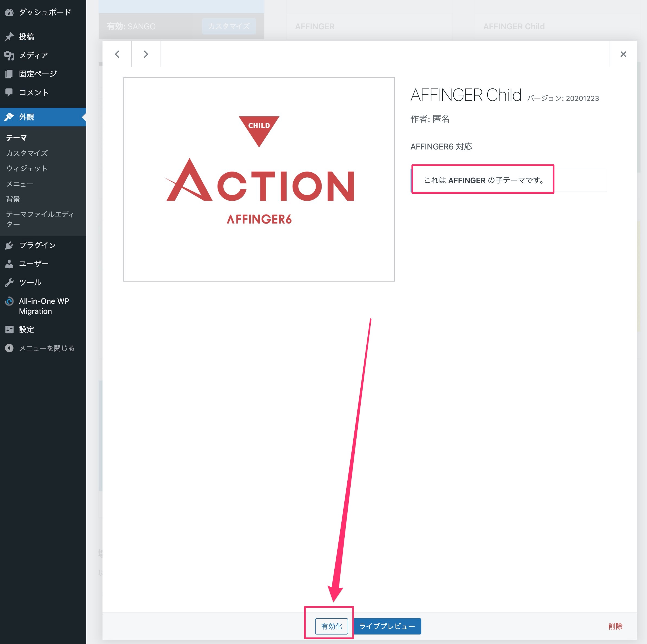
Task: Click the user icon beside ユーザー
Action: coord(9,264)
